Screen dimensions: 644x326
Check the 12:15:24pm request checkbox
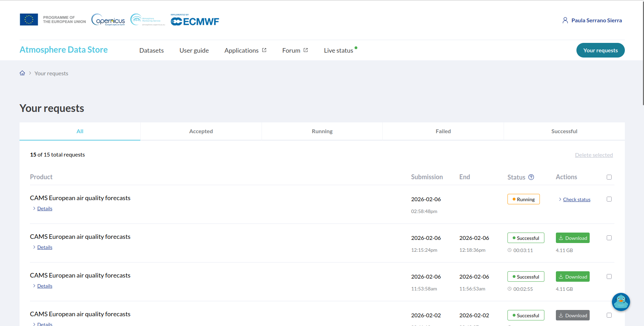coord(609,238)
